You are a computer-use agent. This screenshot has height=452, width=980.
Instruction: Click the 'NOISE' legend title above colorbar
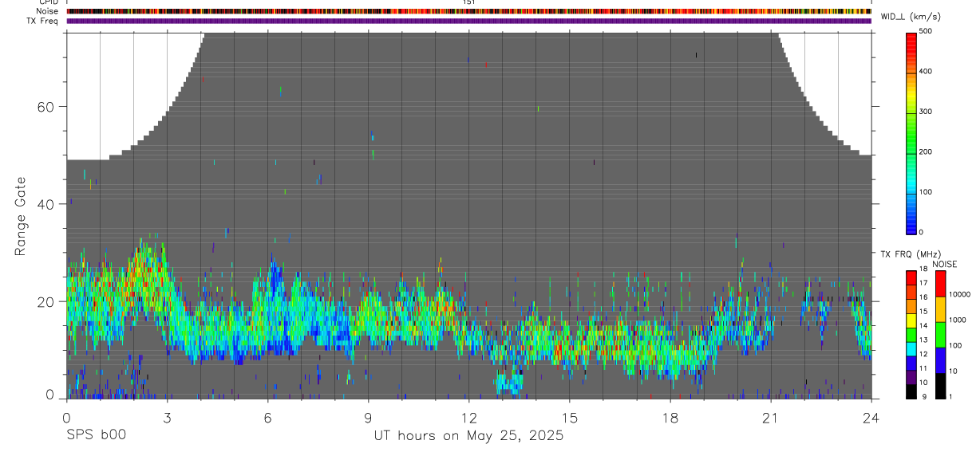point(944,264)
